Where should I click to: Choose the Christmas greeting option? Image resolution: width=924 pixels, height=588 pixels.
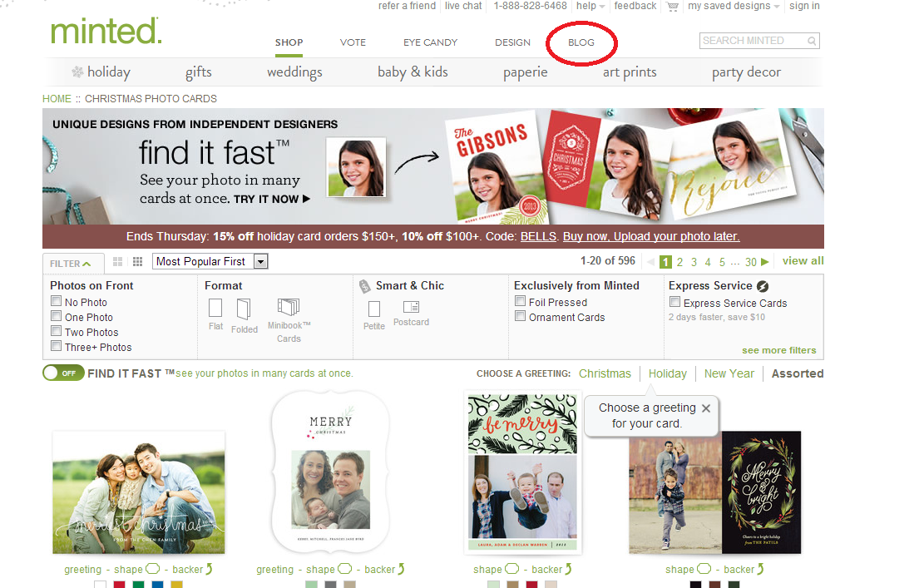[605, 373]
